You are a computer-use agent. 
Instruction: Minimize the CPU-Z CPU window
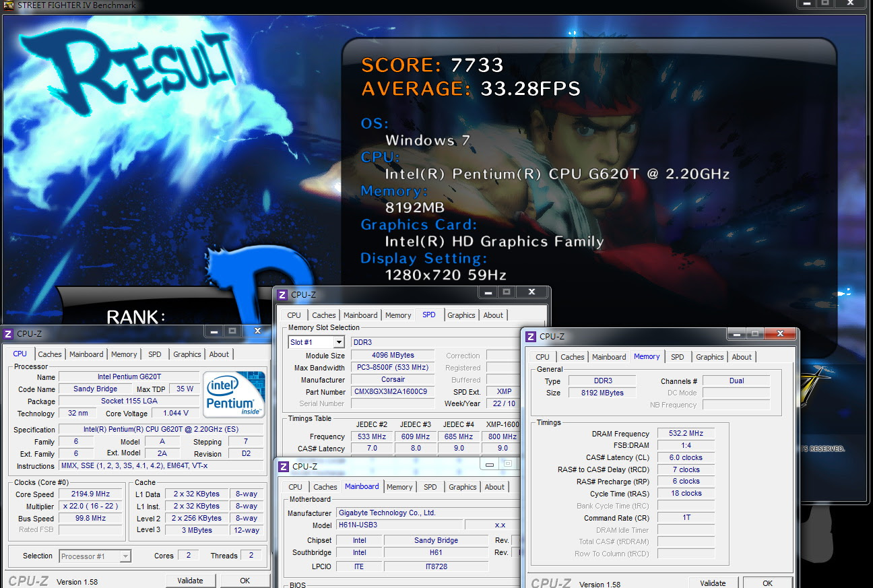pyautogui.click(x=214, y=331)
